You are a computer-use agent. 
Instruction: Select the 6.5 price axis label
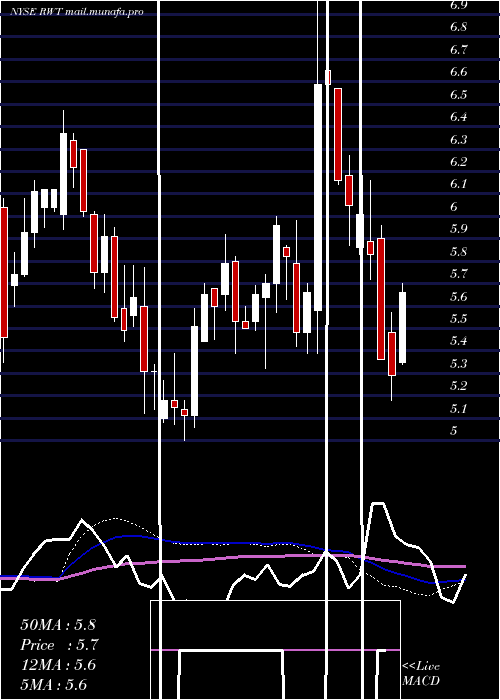coord(459,95)
